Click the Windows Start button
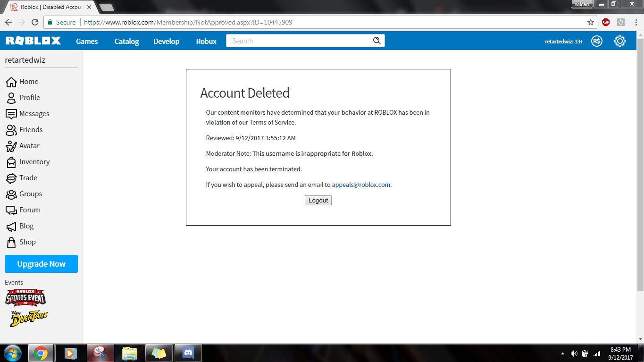This screenshot has height=362, width=644. click(x=13, y=353)
